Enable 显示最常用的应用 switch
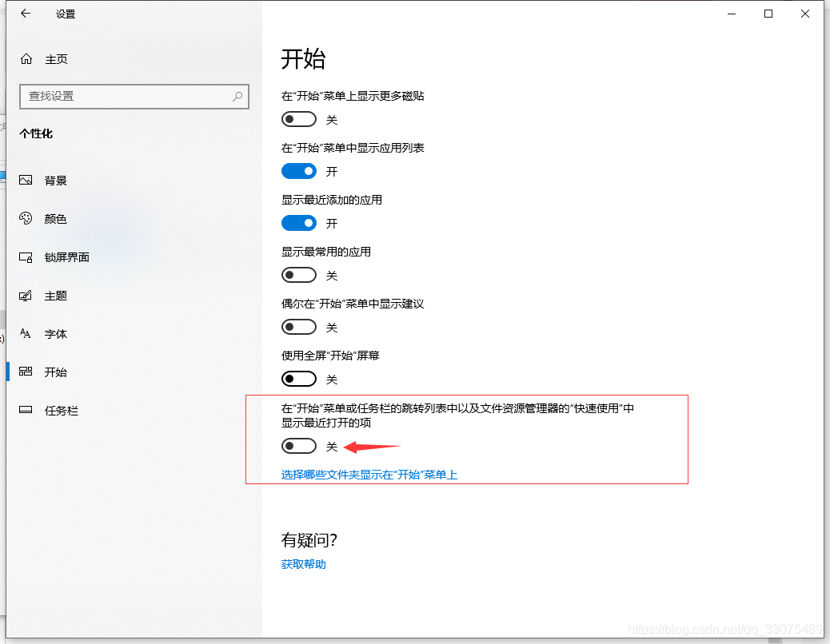The height and width of the screenshot is (644, 830). coord(299,275)
